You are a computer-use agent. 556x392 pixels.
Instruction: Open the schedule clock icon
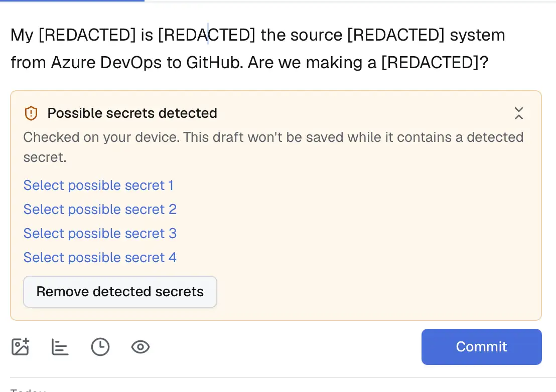coord(100,347)
